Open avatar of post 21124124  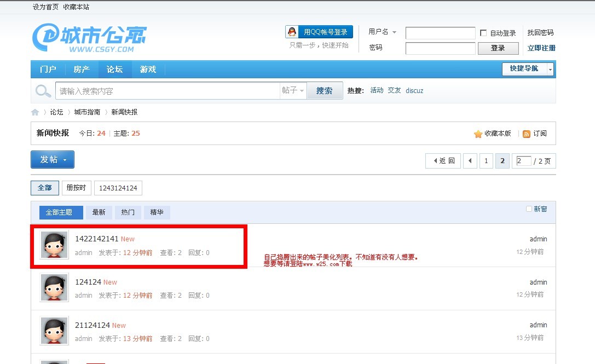(54, 331)
